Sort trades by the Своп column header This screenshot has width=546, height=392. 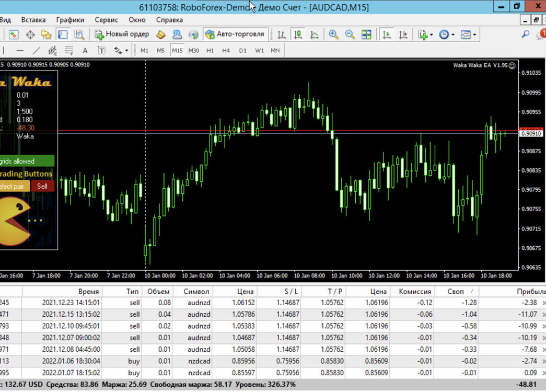(x=456, y=291)
